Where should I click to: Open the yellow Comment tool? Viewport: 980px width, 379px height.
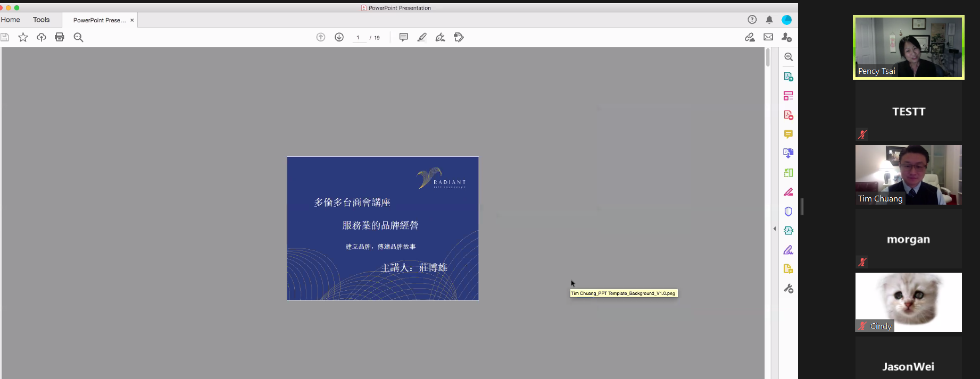pos(788,134)
